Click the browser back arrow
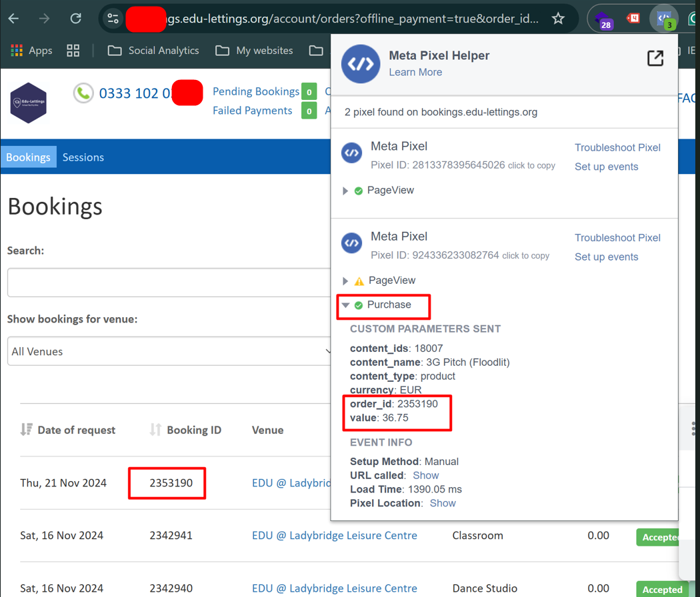Viewport: 700px width, 597px height. (13, 19)
